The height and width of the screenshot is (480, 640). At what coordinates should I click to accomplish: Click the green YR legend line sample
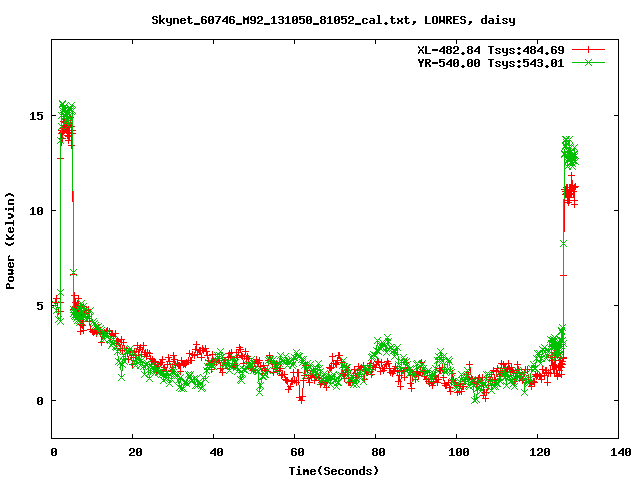[x=588, y=62]
